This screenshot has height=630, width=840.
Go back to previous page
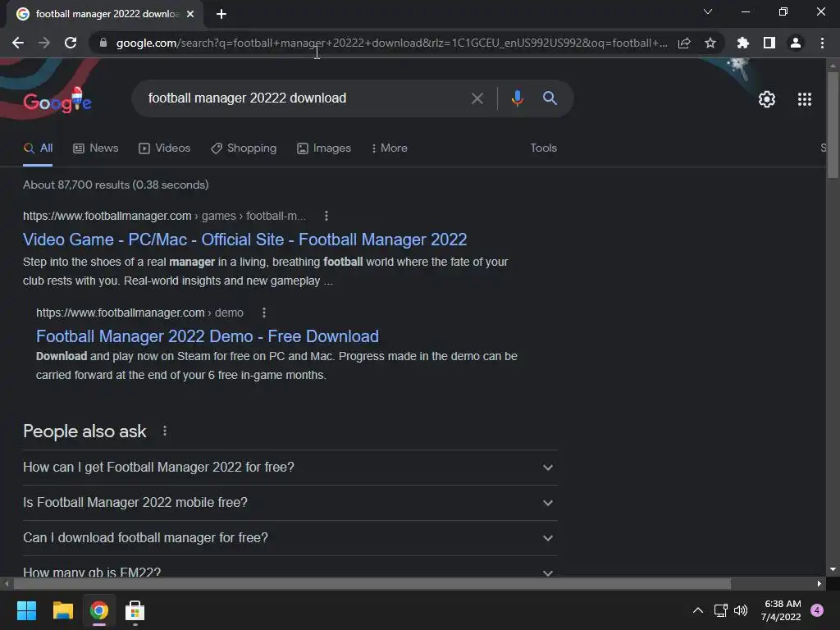coord(18,43)
